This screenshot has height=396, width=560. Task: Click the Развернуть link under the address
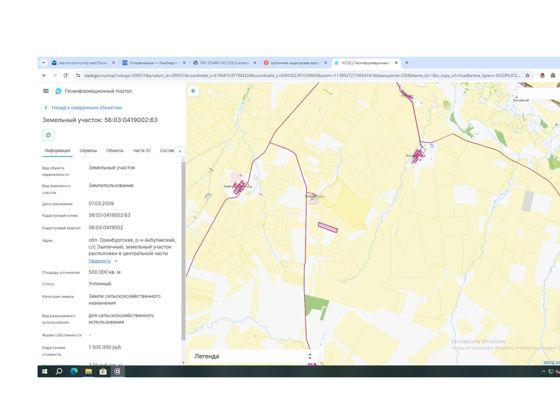point(100,261)
